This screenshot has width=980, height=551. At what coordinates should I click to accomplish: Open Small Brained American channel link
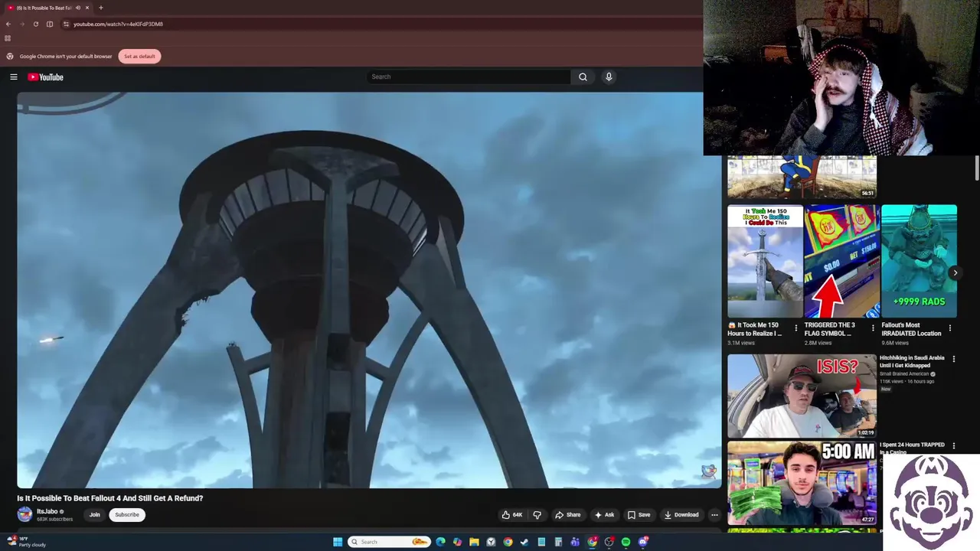click(904, 374)
